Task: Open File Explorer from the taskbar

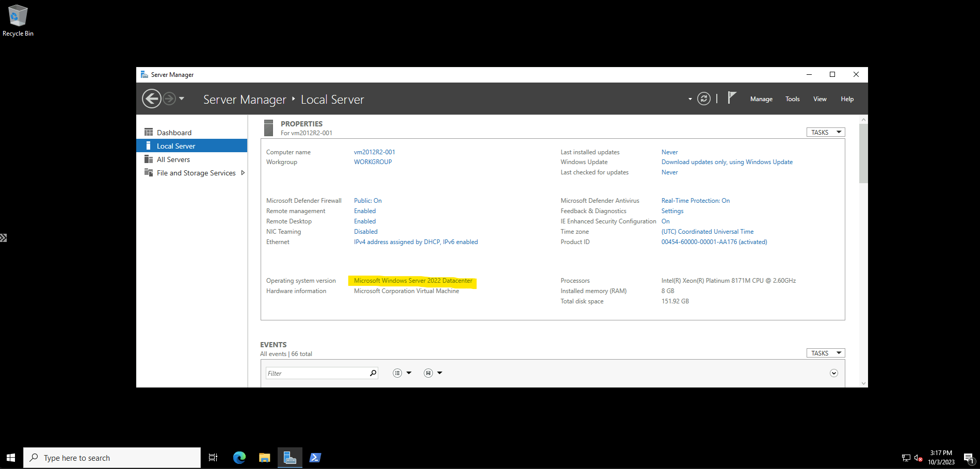Action: (x=265, y=458)
